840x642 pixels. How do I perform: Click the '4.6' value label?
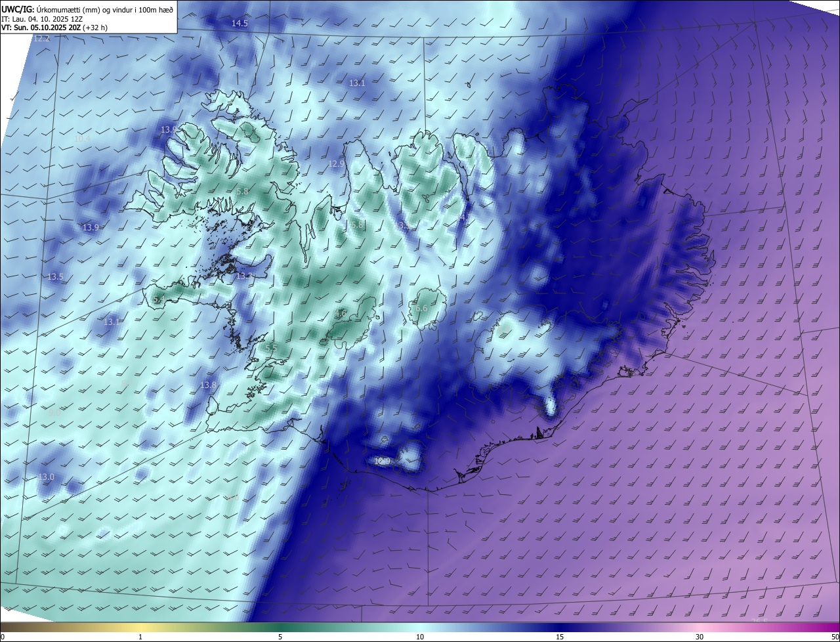[340, 314]
